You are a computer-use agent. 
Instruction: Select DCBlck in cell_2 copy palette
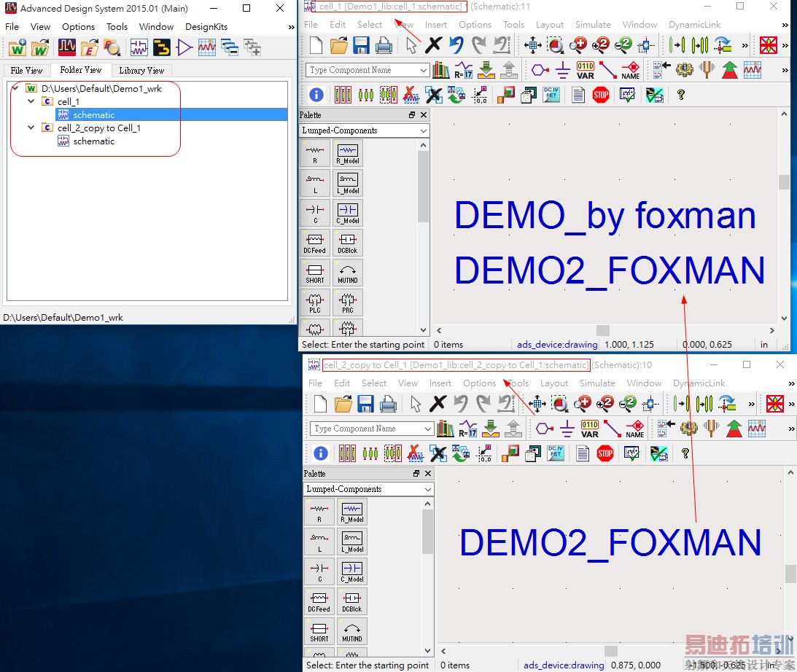tap(351, 601)
